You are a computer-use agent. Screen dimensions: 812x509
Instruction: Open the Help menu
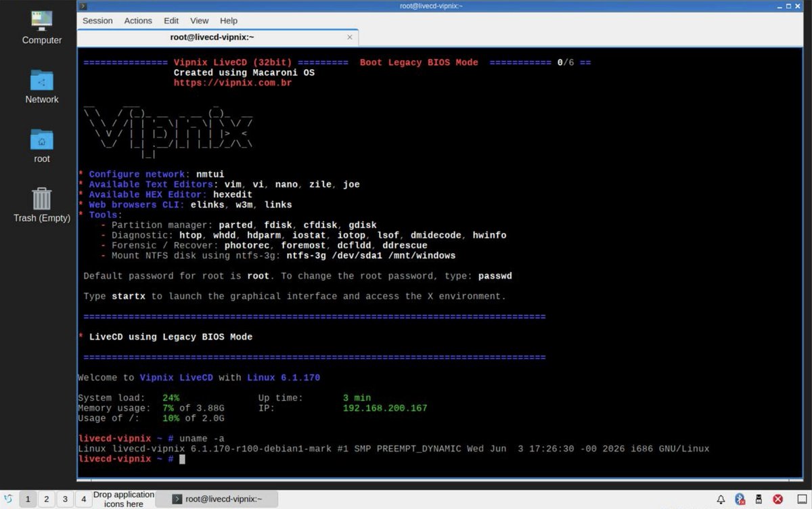pyautogui.click(x=229, y=21)
